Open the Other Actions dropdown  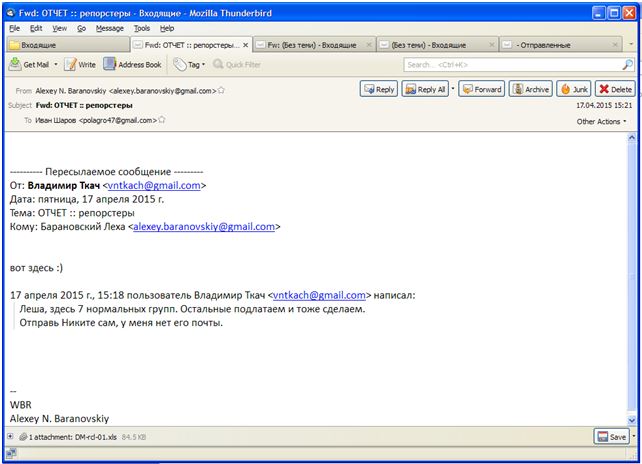(x=602, y=121)
